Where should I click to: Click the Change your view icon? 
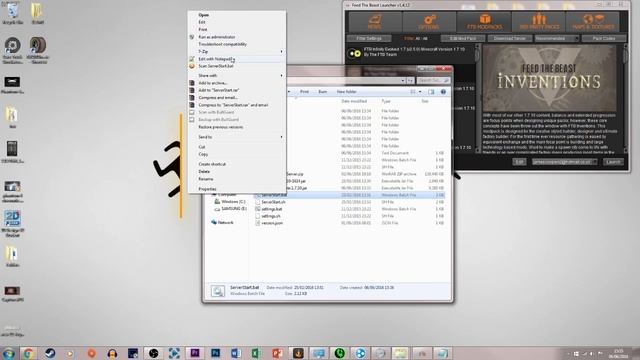click(413, 92)
